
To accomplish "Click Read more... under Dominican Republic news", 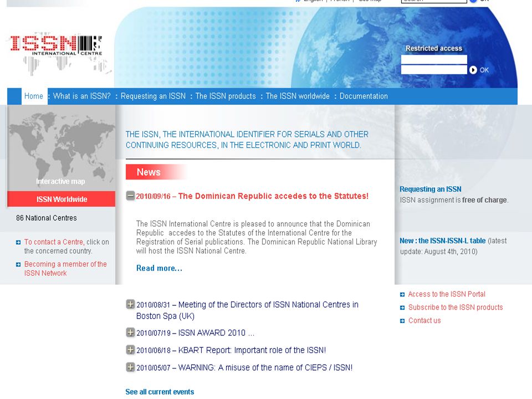I will point(159,268).
